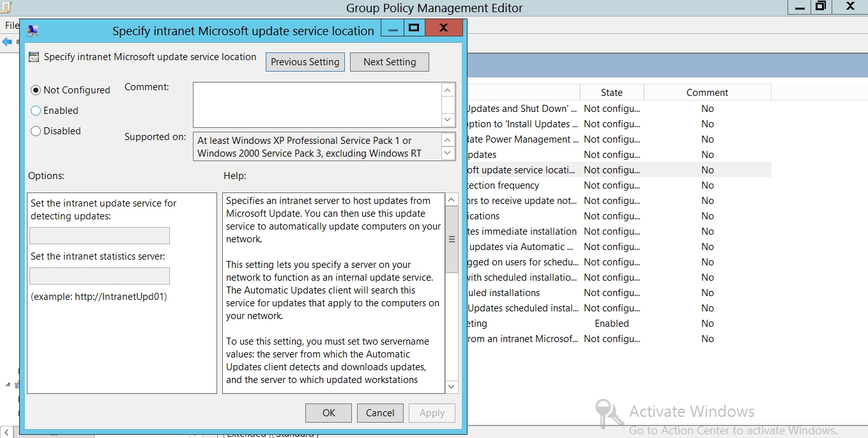Minimize the policy setting dialog
The image size is (868, 438).
click(393, 28)
